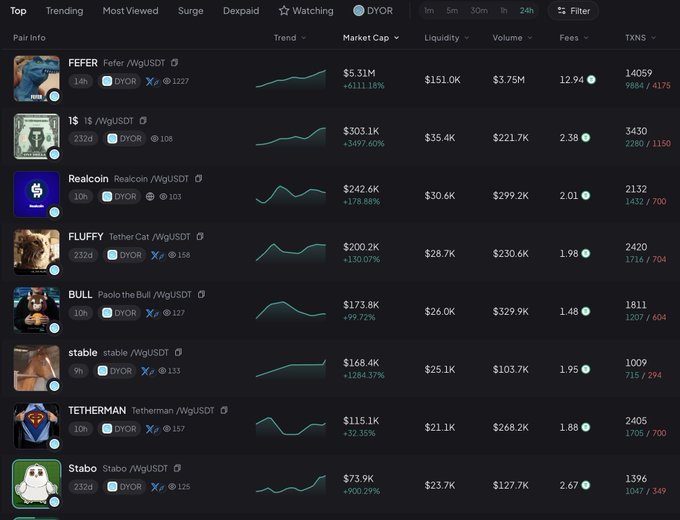Viewport: 680px width, 520px height.
Task: Click the fee token icon beside 12.94
Action: (591, 79)
